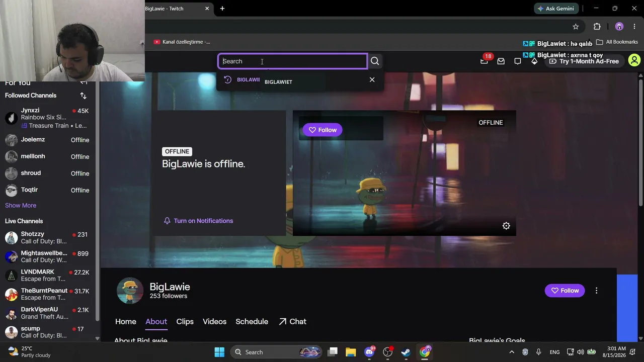This screenshot has height=362, width=644.
Task: Switch to the Videos tab
Action: 214,322
